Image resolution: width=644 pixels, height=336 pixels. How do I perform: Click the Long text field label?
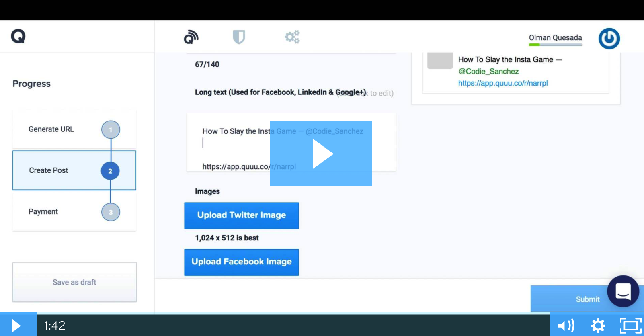coord(281,92)
